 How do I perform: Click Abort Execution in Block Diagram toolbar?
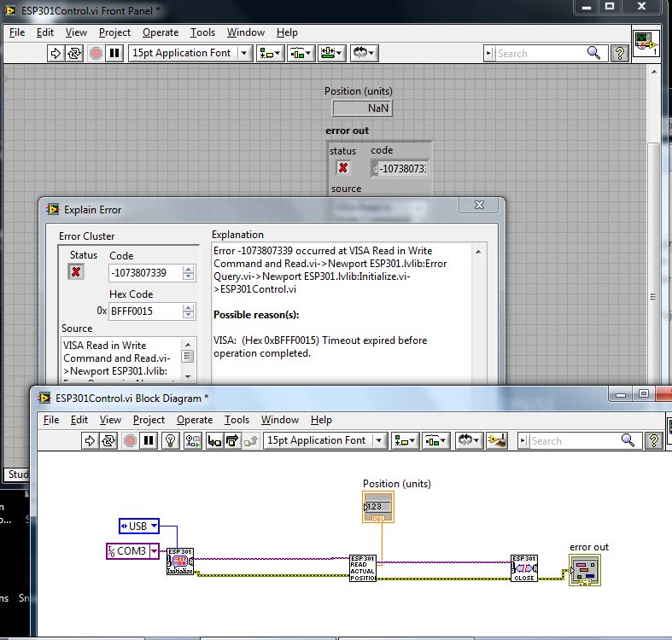pyautogui.click(x=131, y=440)
